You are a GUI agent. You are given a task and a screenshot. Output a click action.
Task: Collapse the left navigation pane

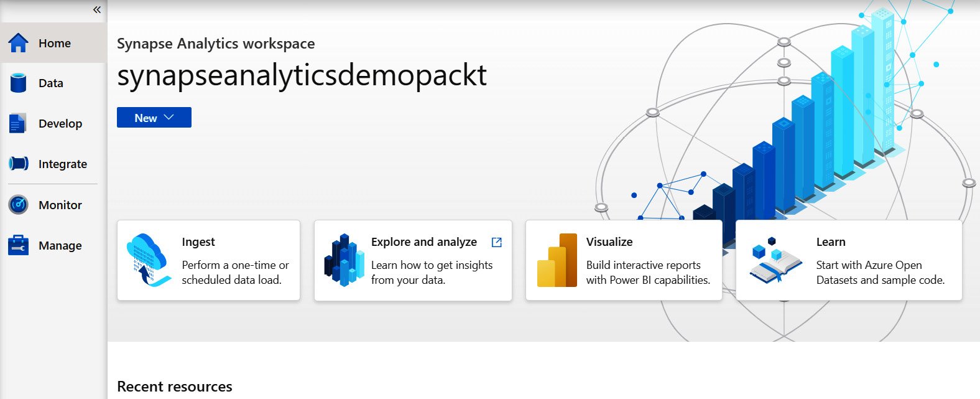[x=97, y=9]
